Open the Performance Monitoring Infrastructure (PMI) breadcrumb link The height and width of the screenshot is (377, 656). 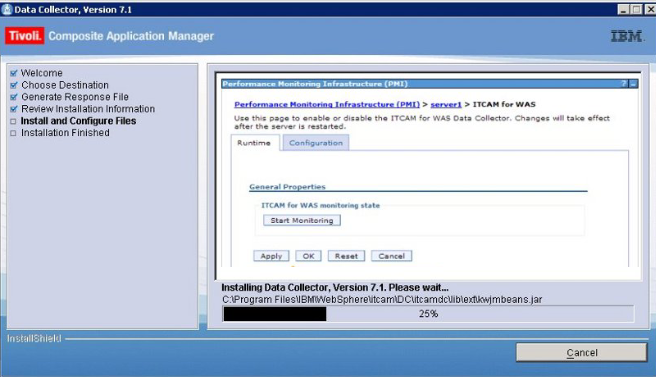click(x=327, y=104)
